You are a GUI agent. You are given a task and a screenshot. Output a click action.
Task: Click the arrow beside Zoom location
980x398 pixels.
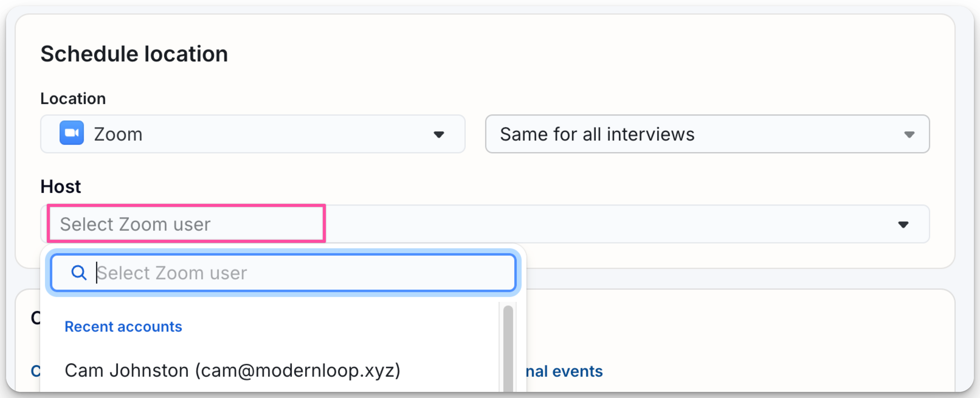(x=439, y=134)
